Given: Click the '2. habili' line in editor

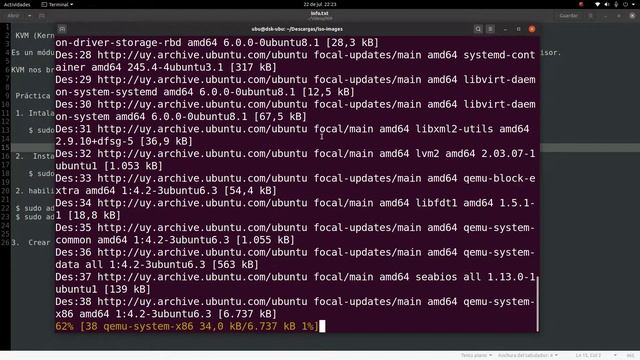Looking at the screenshot, I should coord(34,191).
